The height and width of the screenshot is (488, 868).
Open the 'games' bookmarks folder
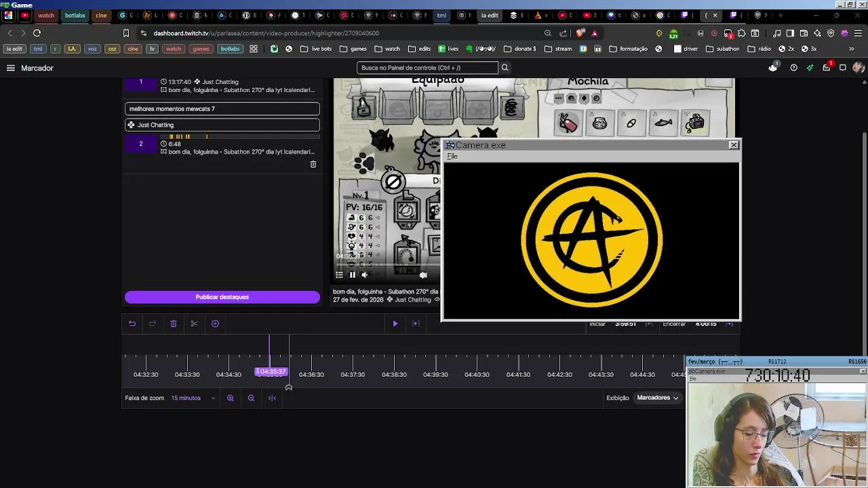pos(353,49)
